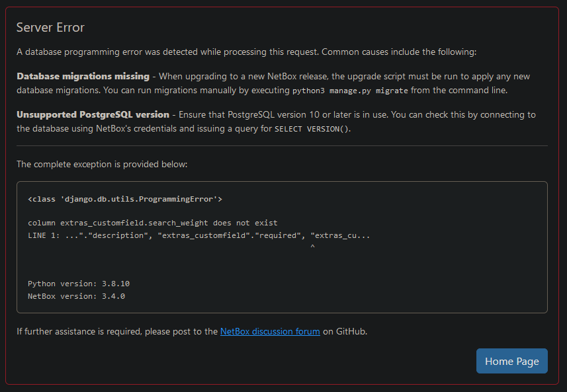Image resolution: width=567 pixels, height=392 pixels.
Task: Click the LINE 1 query excerpt
Action: [x=199, y=235]
